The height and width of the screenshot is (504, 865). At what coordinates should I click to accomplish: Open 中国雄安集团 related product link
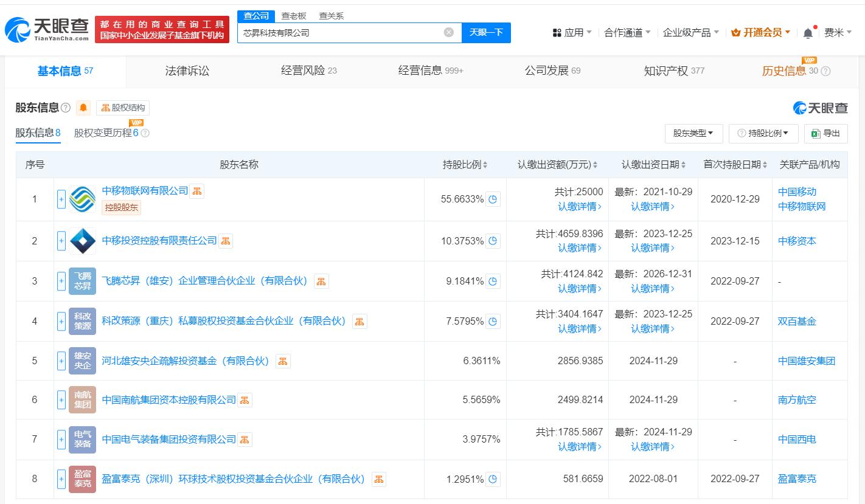coord(807,361)
